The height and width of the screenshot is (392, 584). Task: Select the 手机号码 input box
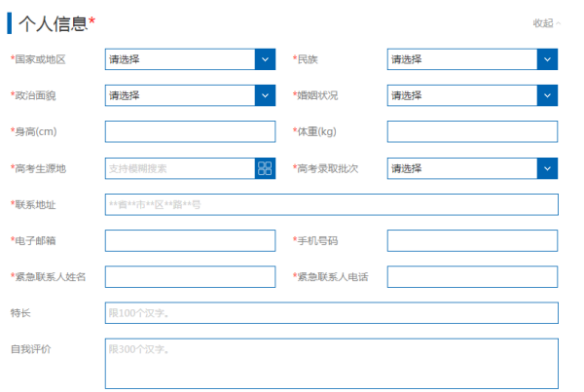pyautogui.click(x=472, y=240)
